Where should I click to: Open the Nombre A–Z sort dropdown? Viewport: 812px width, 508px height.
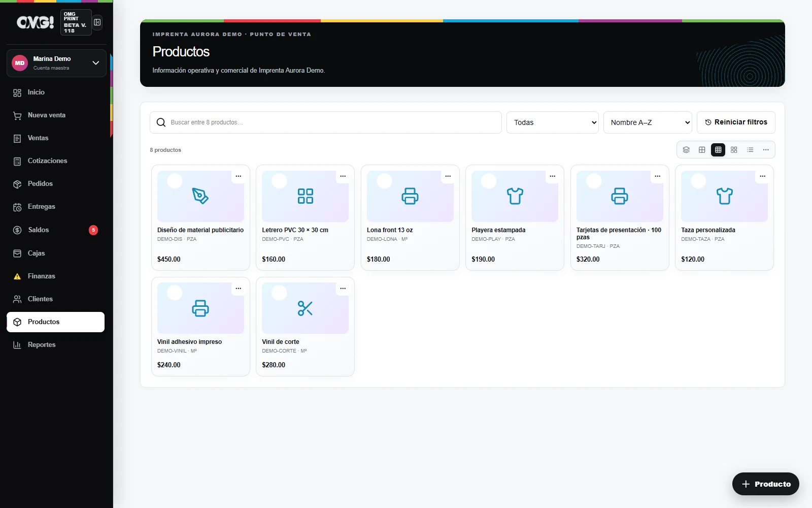[x=648, y=122]
